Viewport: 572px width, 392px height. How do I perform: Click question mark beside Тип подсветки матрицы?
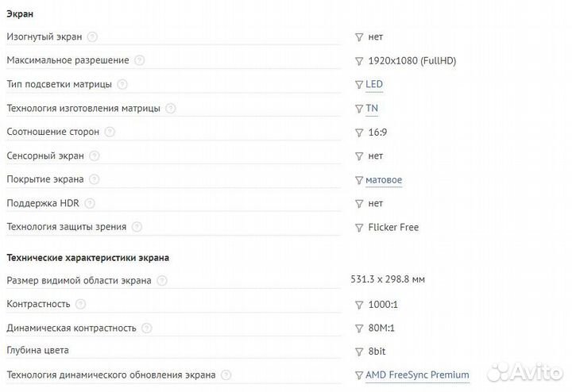click(x=122, y=84)
